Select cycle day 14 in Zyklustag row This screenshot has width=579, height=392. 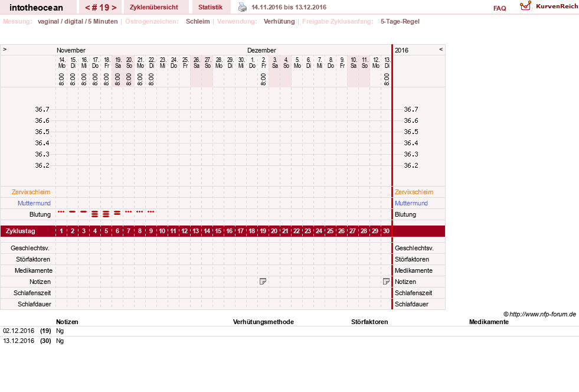pyautogui.click(x=207, y=231)
